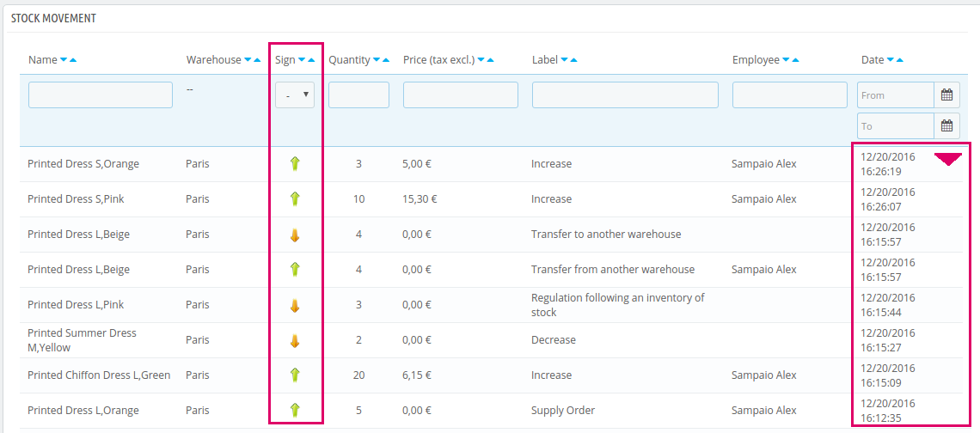Sort Warehouse column ascending arrow
980x433 pixels.
point(258,60)
